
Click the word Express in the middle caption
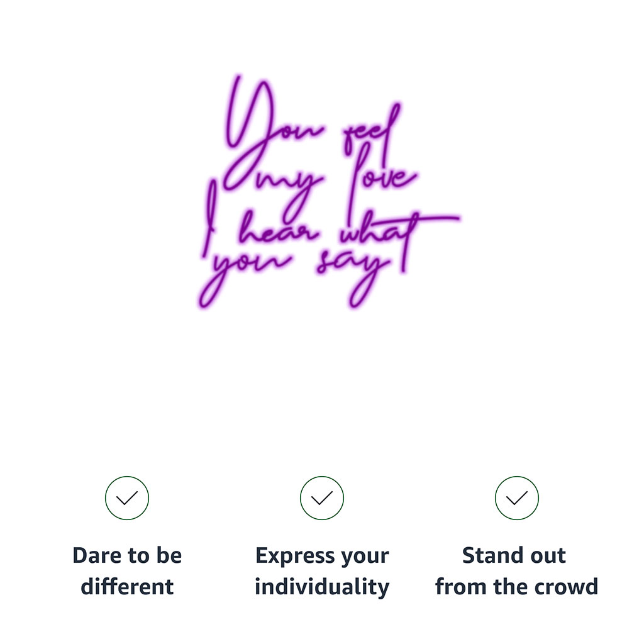(x=295, y=557)
